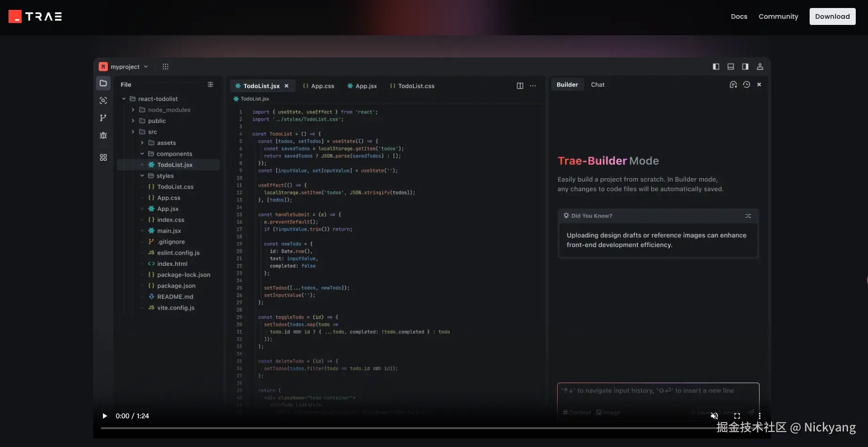
Task: Select the Chat tab
Action: point(598,85)
